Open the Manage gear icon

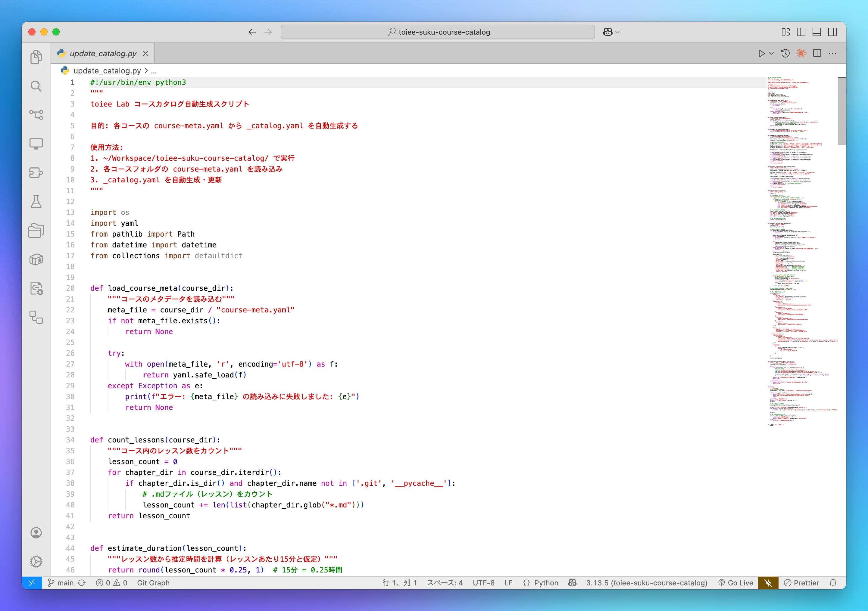tap(36, 561)
